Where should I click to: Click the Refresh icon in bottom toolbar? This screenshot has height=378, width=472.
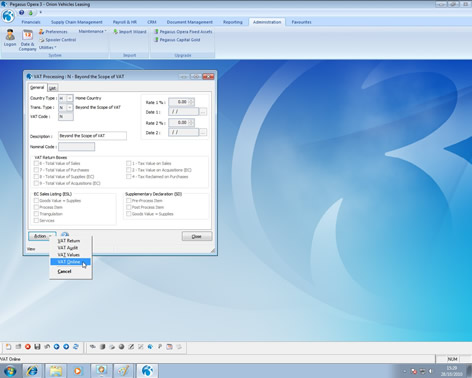point(76,347)
